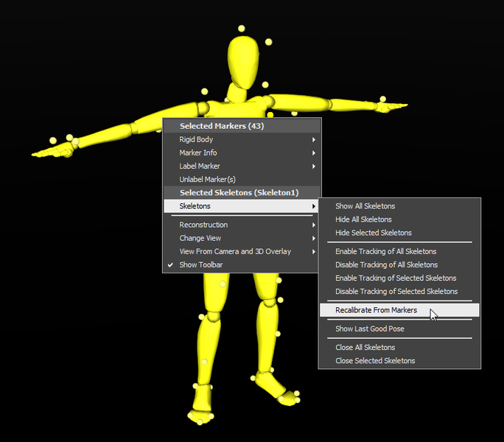Disable Tracking of All Skeletons
This screenshot has height=442, width=504.
pyautogui.click(x=386, y=265)
